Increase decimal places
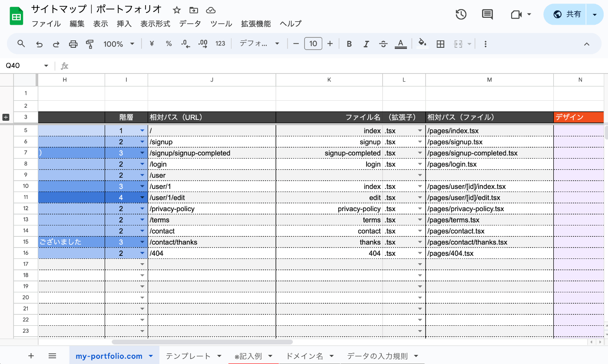The height and width of the screenshot is (364, 608). 203,43
